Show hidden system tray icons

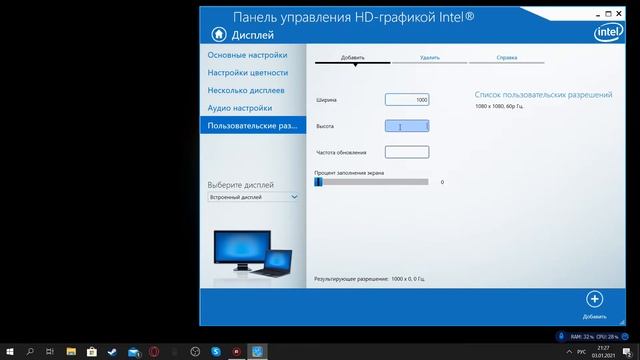(x=569, y=351)
